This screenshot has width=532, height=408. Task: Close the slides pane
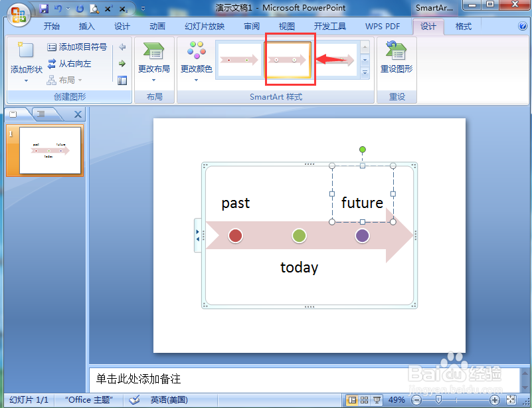78,115
